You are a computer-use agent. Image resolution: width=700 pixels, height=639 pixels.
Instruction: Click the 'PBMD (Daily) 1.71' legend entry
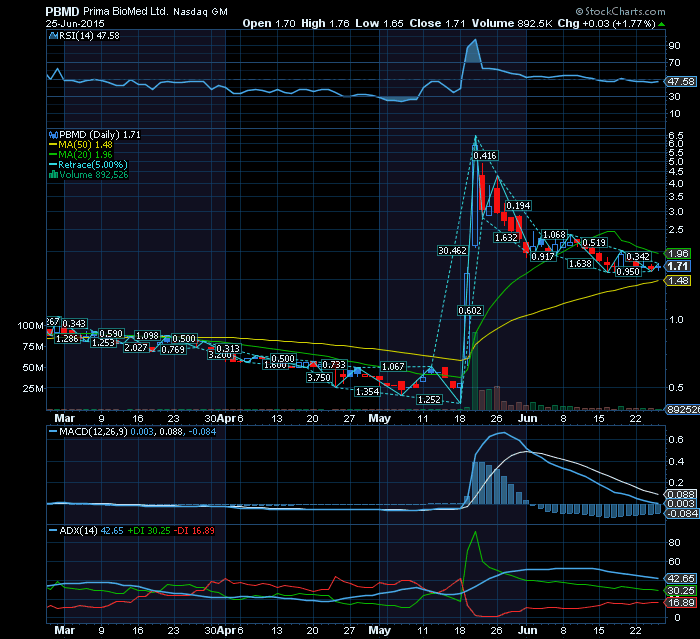coord(100,134)
